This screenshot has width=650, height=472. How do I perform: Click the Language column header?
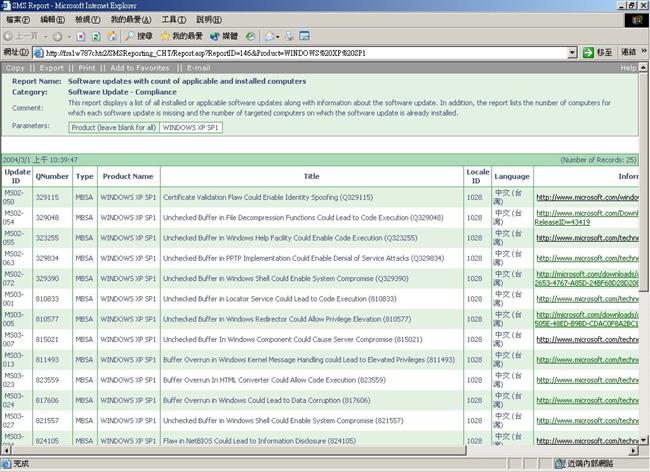(x=512, y=176)
